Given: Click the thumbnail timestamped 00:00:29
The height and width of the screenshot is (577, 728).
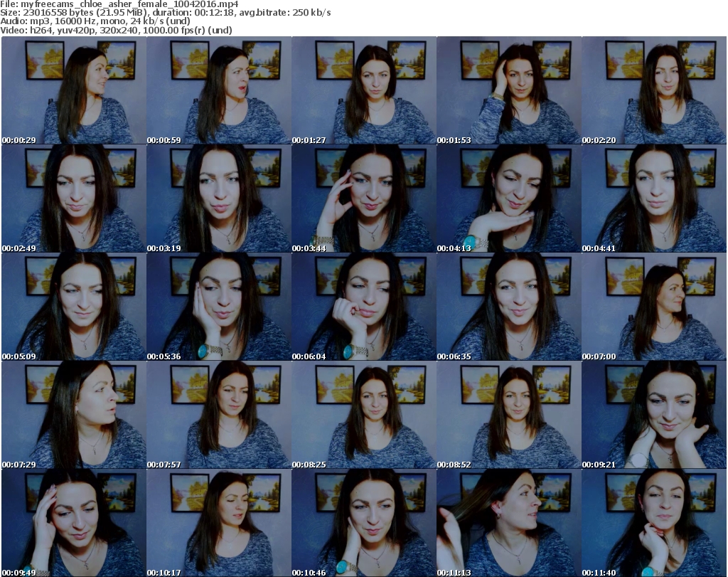Looking at the screenshot, I should pos(73,91).
